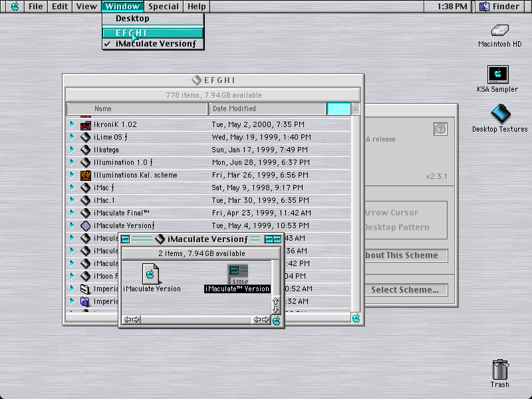This screenshot has width=532, height=399.
Task: Select the iMoon row folder icon
Action: click(86, 276)
